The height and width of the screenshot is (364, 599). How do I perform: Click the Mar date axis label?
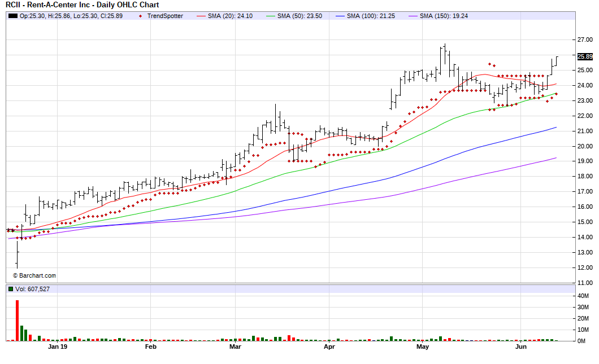click(235, 347)
